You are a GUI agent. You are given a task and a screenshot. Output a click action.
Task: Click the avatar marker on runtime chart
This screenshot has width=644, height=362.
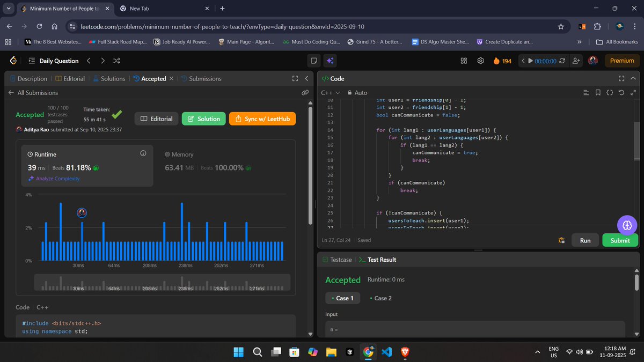point(82,213)
